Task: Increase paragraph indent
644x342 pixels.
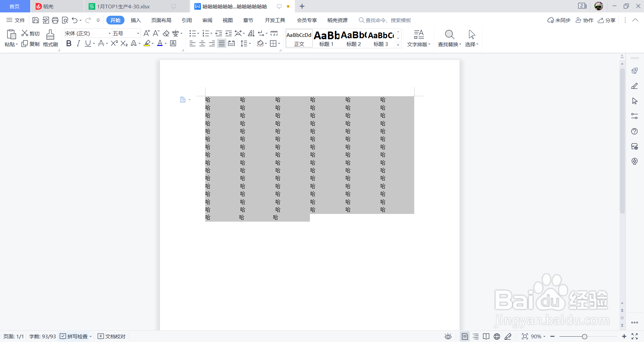Action: tap(228, 33)
